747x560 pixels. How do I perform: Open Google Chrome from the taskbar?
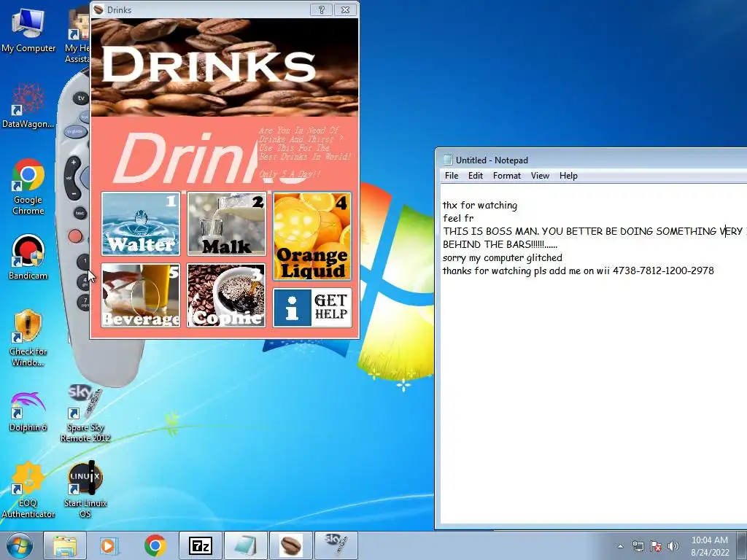coord(155,545)
